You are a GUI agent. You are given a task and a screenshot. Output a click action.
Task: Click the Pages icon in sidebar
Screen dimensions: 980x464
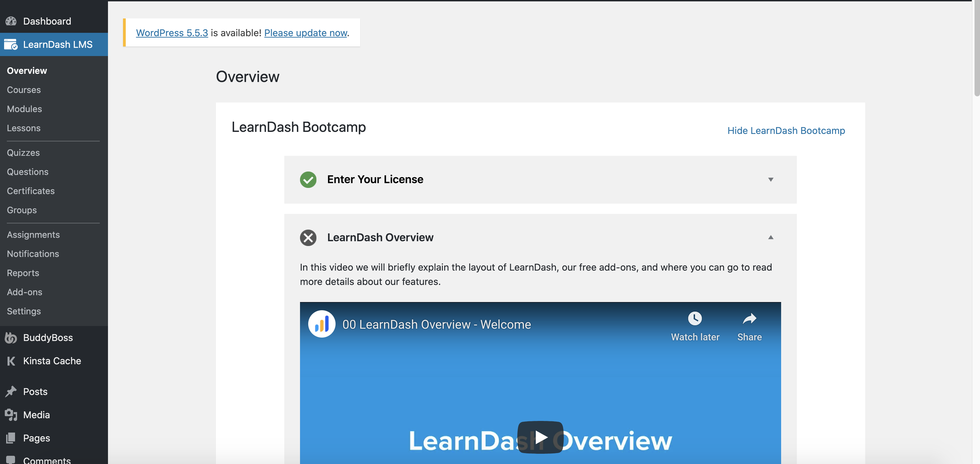(x=11, y=438)
